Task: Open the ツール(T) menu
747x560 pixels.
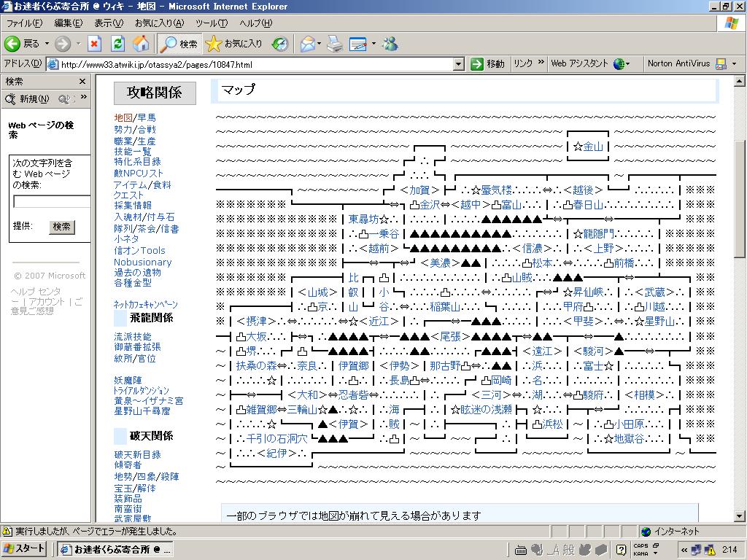Action: [211, 23]
